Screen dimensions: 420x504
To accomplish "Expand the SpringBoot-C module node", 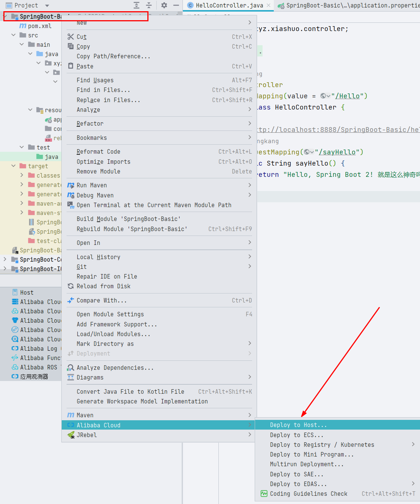I will pos(5,259).
